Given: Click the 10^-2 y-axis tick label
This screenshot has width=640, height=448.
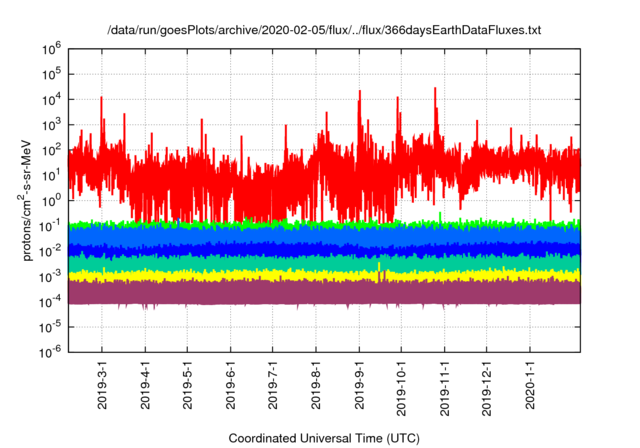Looking at the screenshot, I should (x=51, y=251).
